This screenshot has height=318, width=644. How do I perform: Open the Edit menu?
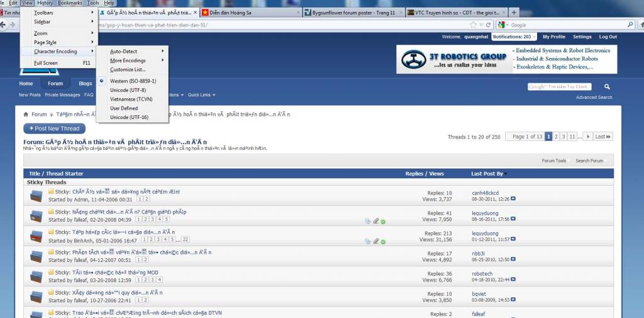13,3
